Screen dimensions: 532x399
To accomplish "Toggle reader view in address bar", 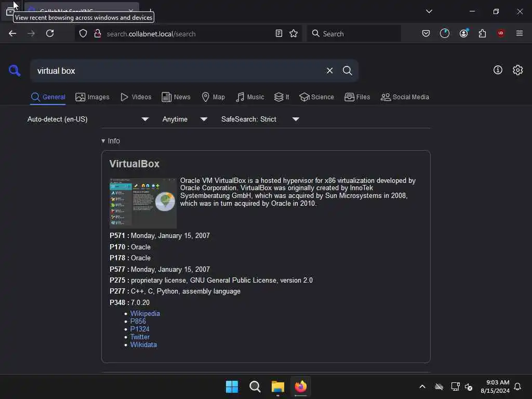I will [279, 33].
